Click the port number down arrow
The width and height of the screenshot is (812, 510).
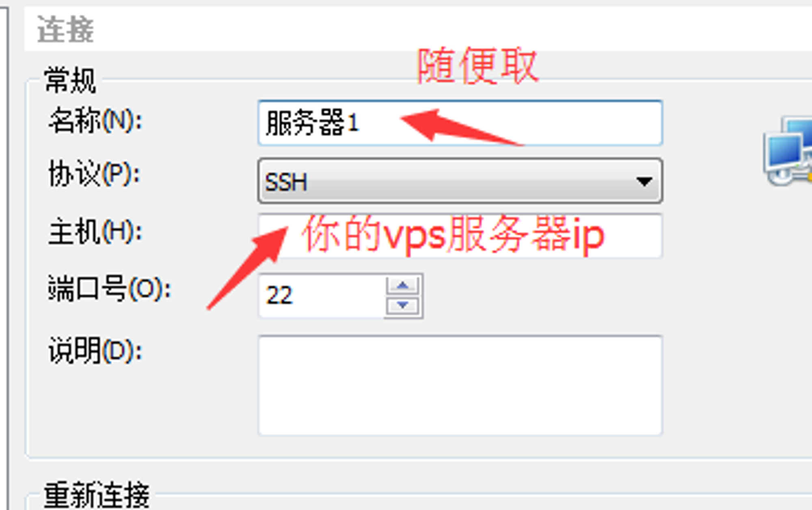coord(403,305)
